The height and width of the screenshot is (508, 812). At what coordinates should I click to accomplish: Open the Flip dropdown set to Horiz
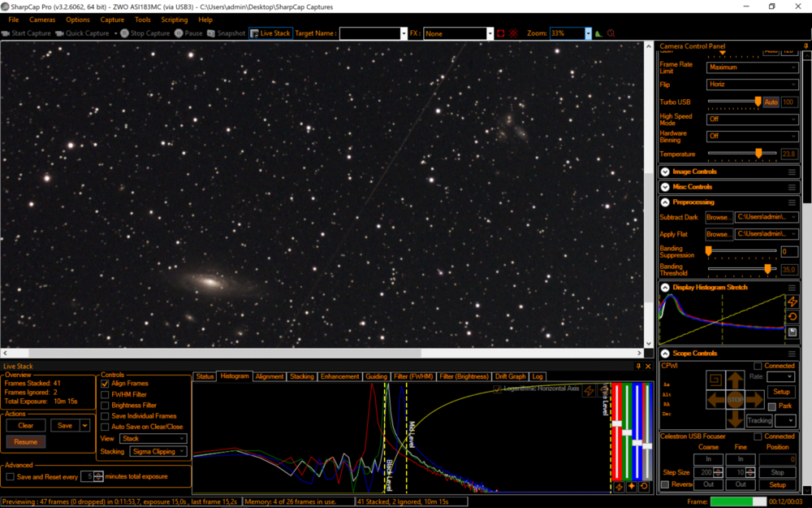pos(752,84)
